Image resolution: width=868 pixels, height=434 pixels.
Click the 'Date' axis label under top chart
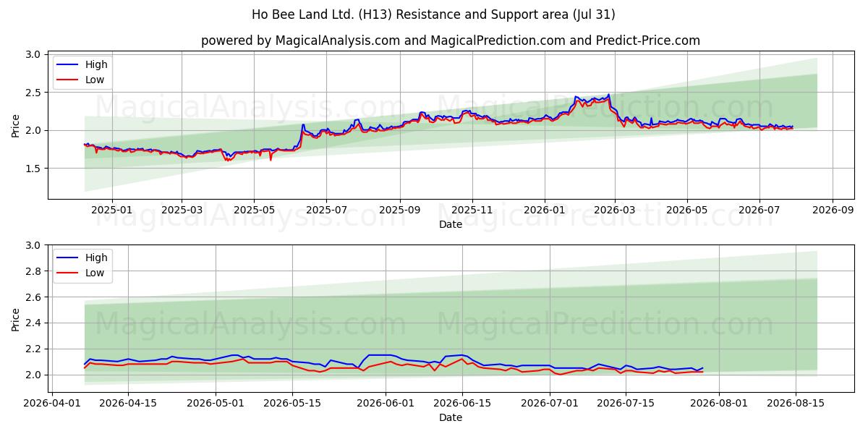[x=451, y=225]
